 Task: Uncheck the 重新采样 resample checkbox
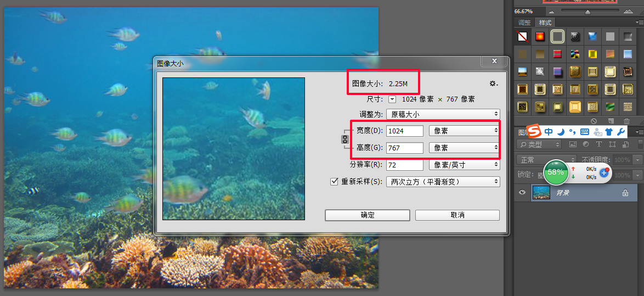[x=334, y=182]
